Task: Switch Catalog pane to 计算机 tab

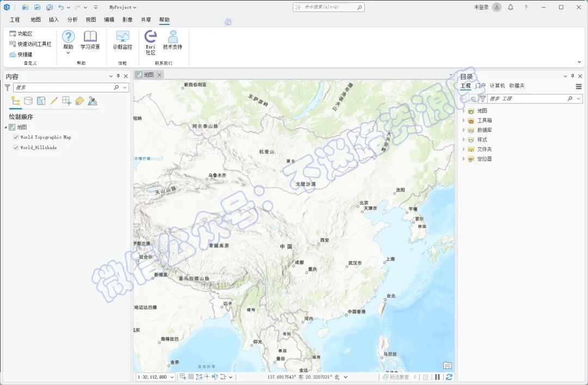Action: coord(497,86)
